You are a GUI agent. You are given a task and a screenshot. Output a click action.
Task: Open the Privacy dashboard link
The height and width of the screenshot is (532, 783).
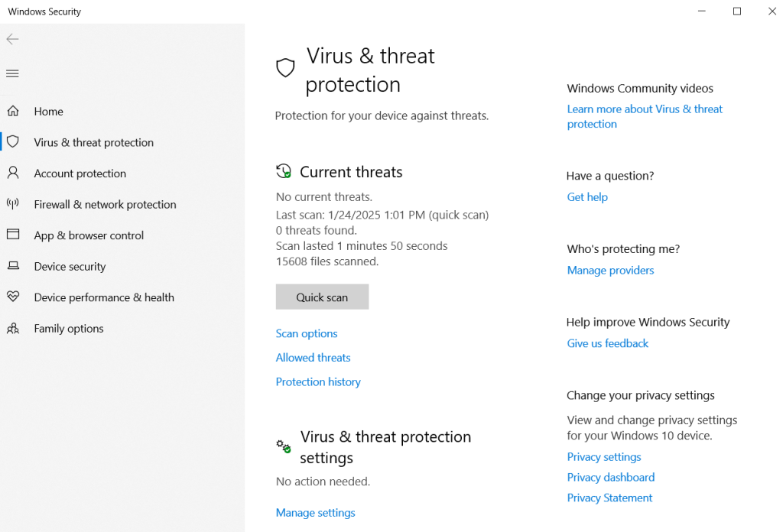[x=610, y=478]
